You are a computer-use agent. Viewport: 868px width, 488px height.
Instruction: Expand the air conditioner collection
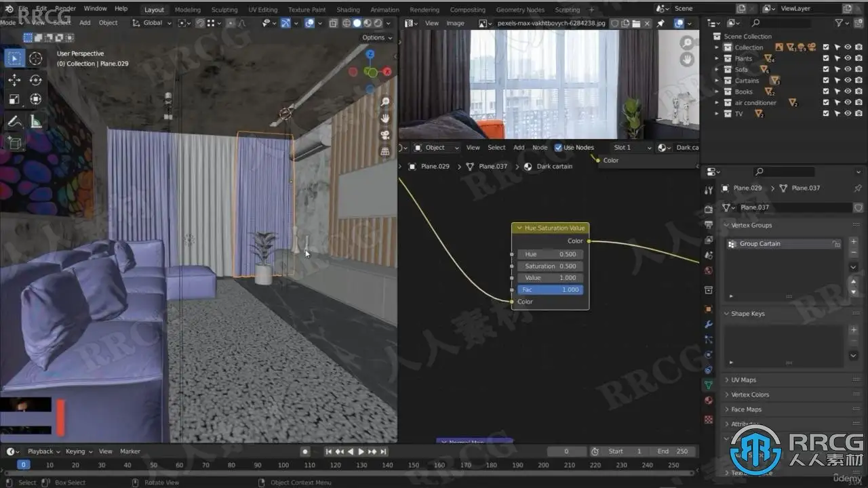(x=717, y=103)
